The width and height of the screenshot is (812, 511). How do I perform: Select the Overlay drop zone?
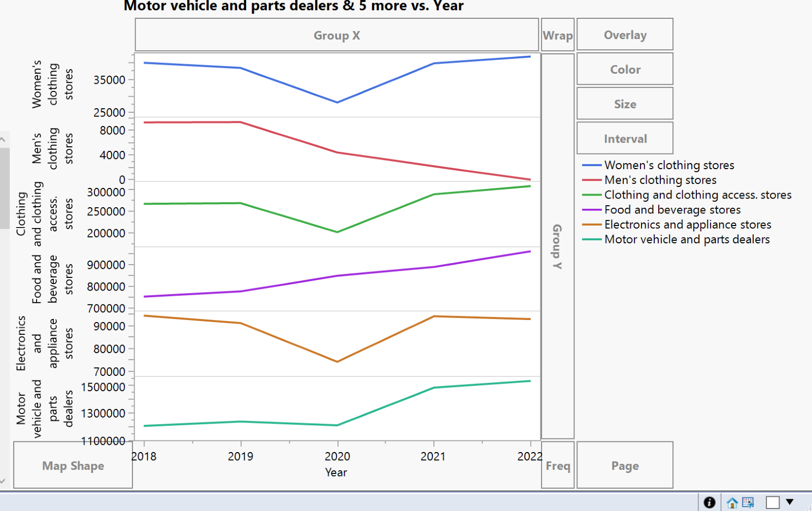click(x=625, y=35)
